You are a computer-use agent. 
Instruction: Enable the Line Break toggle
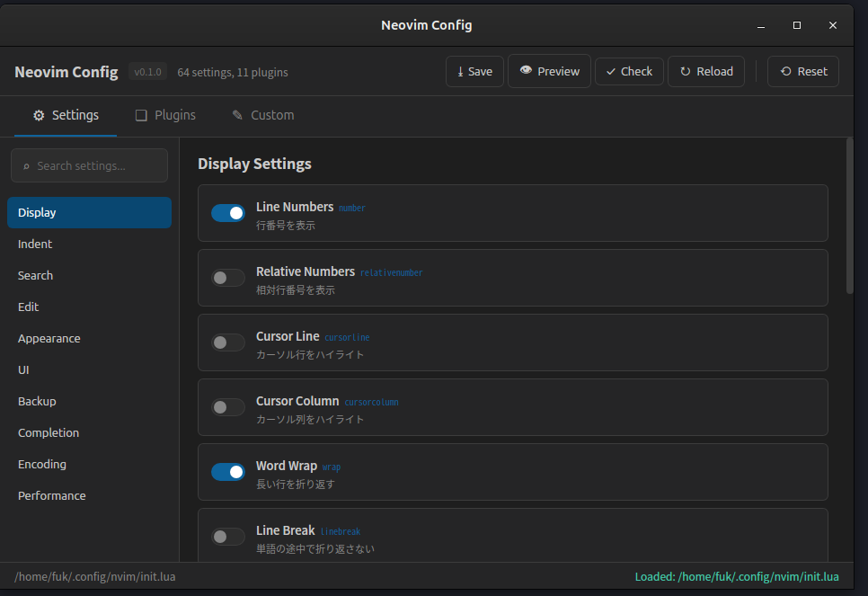228,536
